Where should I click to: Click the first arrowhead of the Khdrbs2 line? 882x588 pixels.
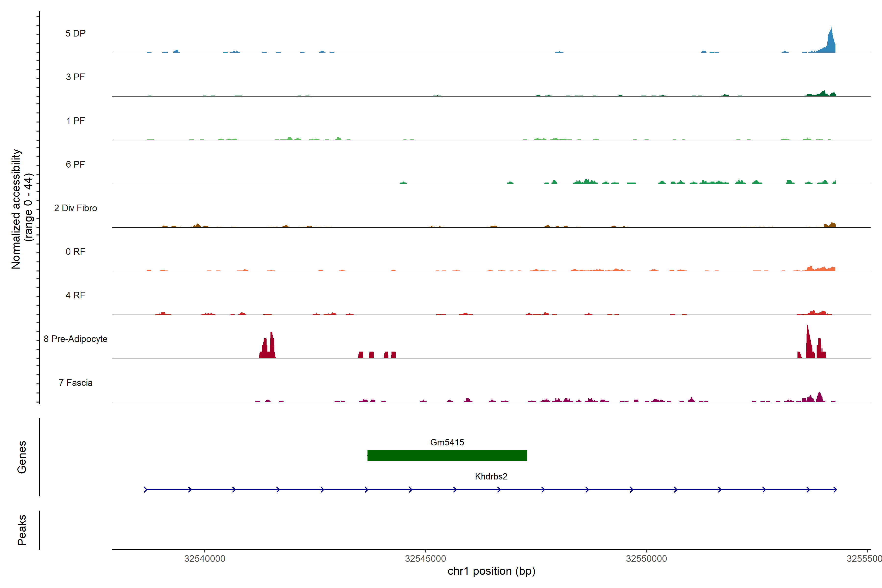click(x=146, y=489)
